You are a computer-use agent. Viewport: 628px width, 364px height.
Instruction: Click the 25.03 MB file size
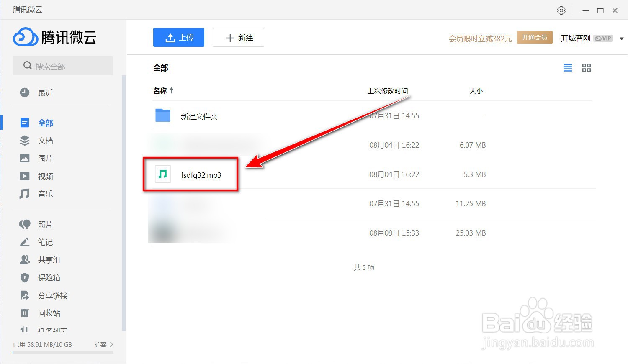coord(471,233)
